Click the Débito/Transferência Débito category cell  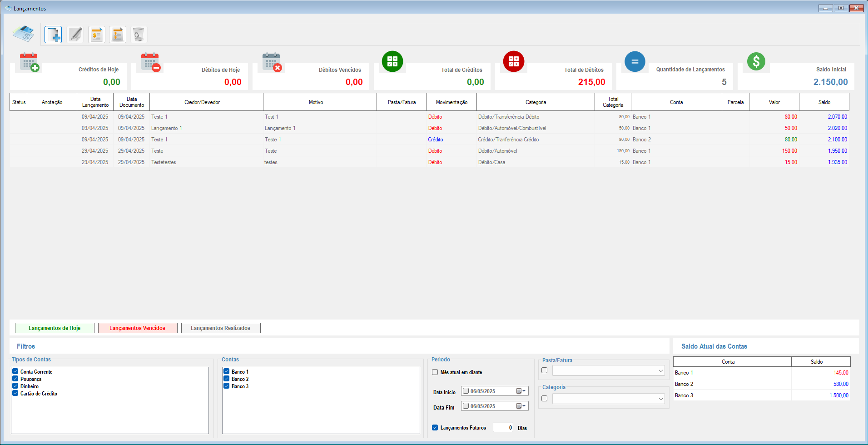(x=536, y=117)
